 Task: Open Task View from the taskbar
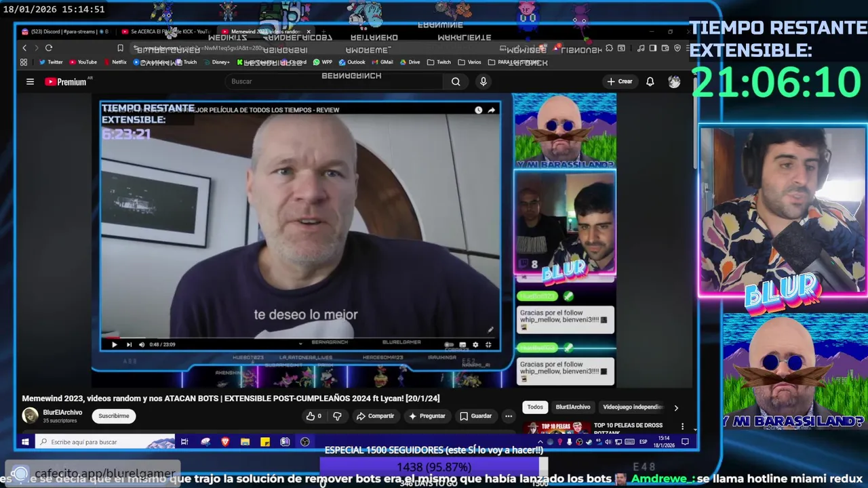[x=184, y=442]
